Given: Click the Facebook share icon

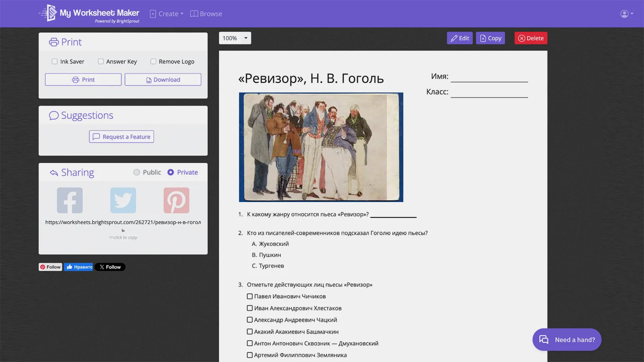Looking at the screenshot, I should click(x=70, y=201).
